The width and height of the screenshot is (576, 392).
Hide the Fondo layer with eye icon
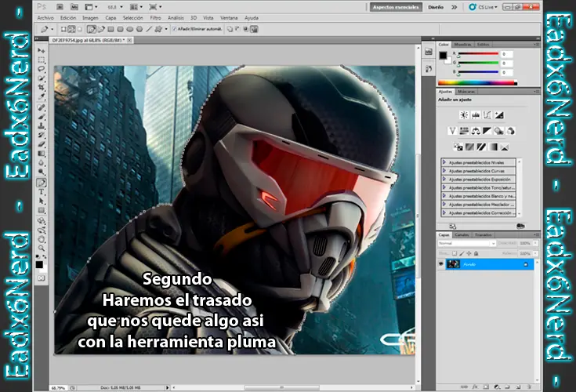tap(440, 264)
